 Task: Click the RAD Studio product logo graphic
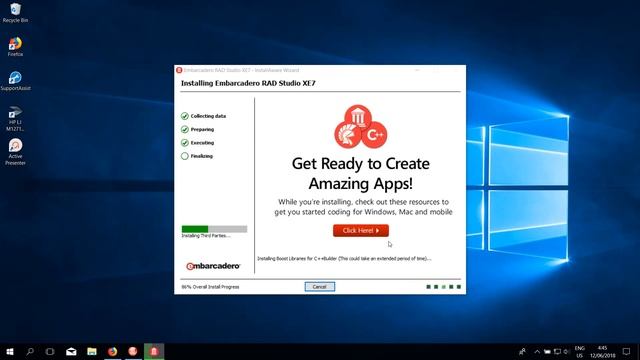click(360, 127)
